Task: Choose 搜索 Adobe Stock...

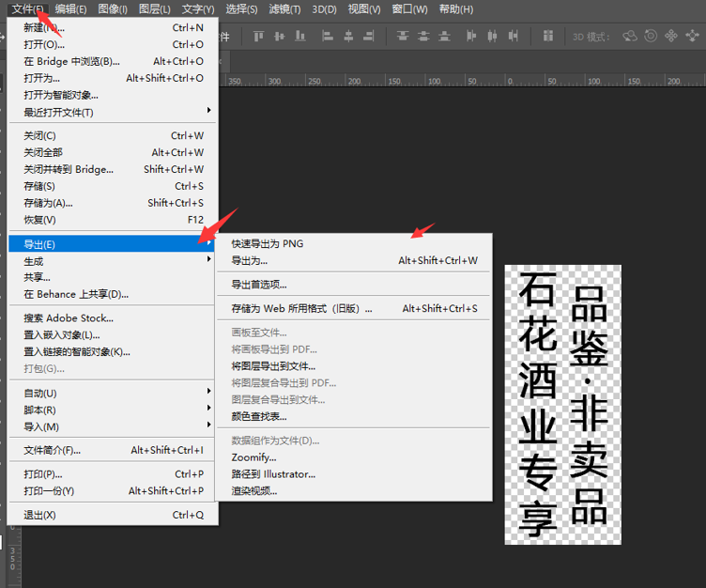Action: [x=113, y=318]
